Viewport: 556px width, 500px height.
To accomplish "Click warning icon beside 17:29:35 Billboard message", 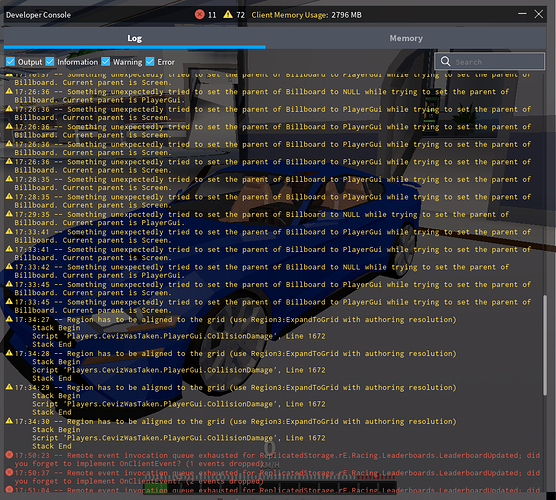I will point(9,214).
